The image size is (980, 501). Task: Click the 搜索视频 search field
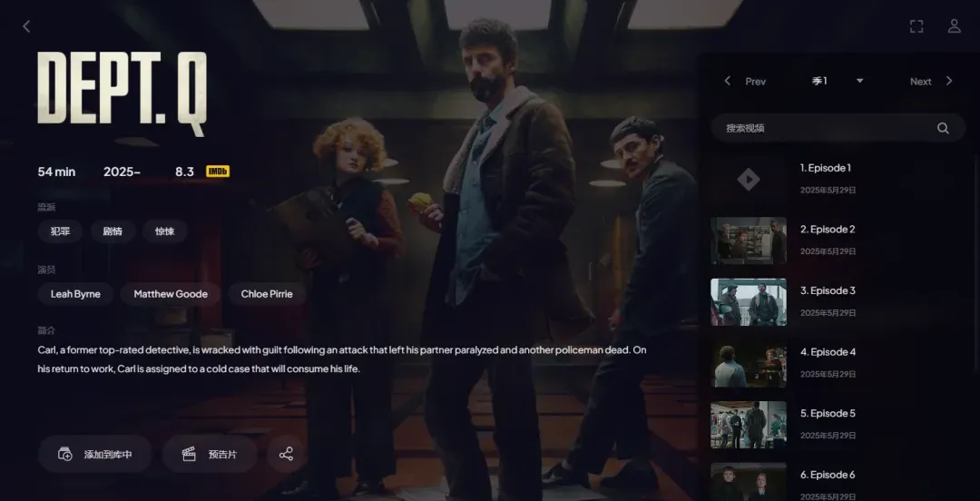(838, 128)
